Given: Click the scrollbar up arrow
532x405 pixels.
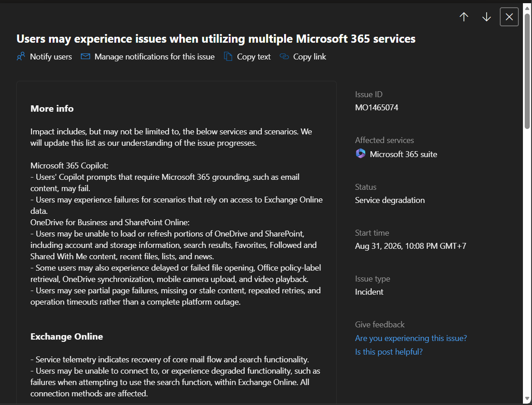Looking at the screenshot, I should point(527,8).
